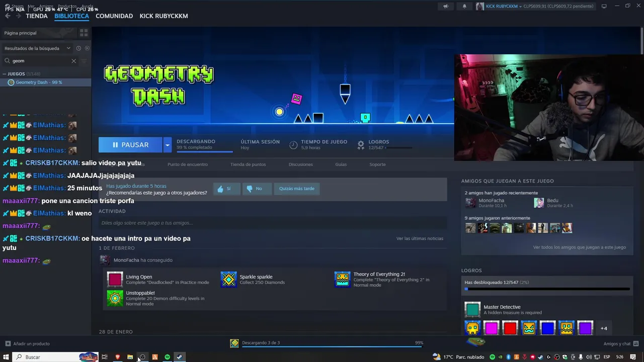644x362 pixels.
Task: Open Steam announcements megaphone icon
Action: [445, 6]
